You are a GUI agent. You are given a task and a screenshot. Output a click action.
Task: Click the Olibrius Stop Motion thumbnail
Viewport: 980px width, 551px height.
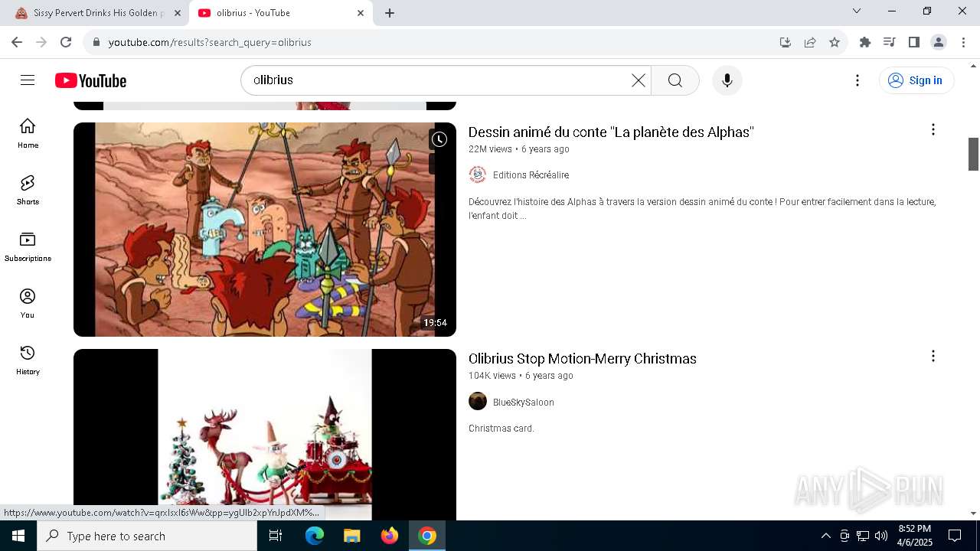click(265, 435)
